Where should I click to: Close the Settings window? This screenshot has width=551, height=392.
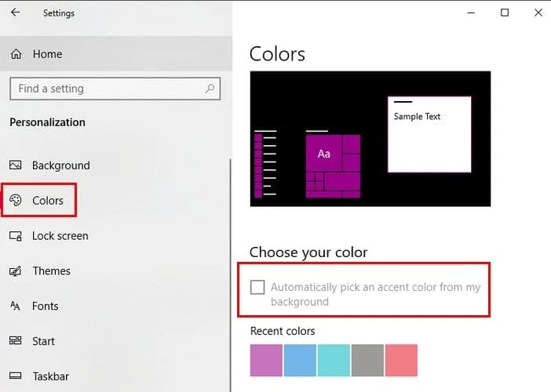coord(538,13)
